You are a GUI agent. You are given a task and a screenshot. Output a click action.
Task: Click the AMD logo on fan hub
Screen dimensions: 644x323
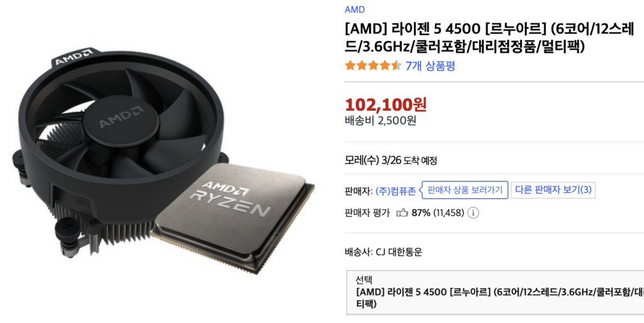(121, 116)
